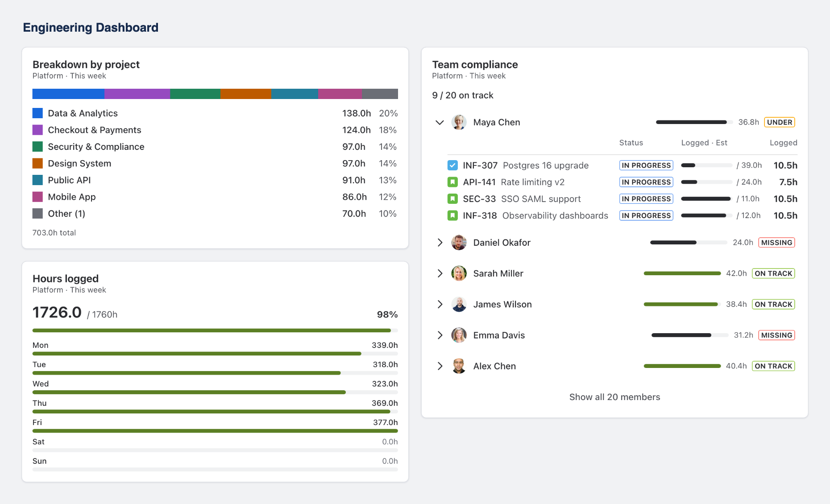Click the Public API teal legend swatch
830x504 pixels.
click(x=37, y=180)
